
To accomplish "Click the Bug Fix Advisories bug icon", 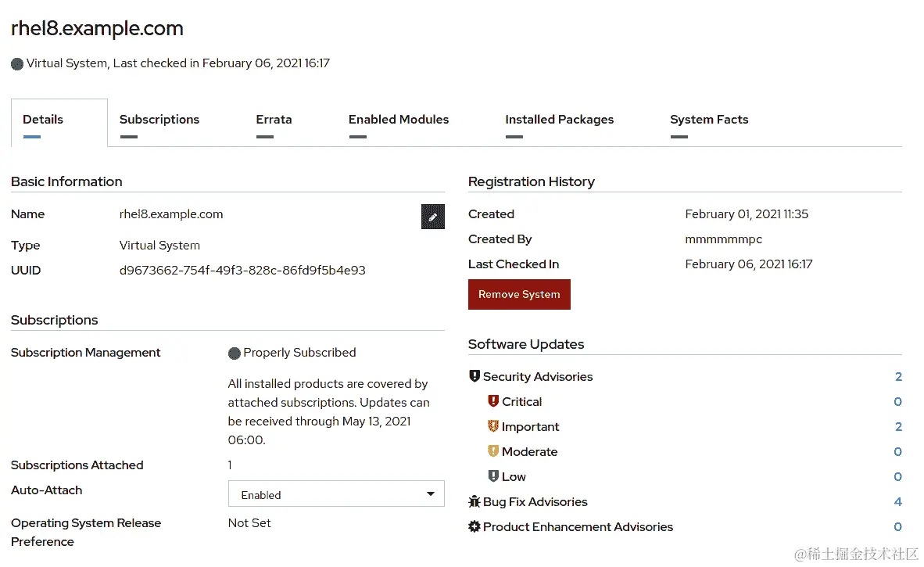I will [x=475, y=501].
